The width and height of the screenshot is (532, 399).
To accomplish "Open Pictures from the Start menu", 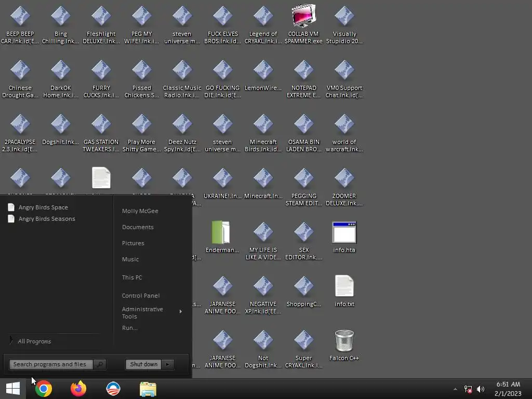I will point(133,243).
